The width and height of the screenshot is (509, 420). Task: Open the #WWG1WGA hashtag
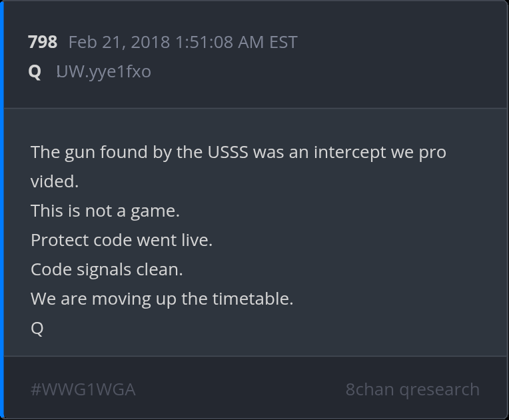[x=83, y=389]
